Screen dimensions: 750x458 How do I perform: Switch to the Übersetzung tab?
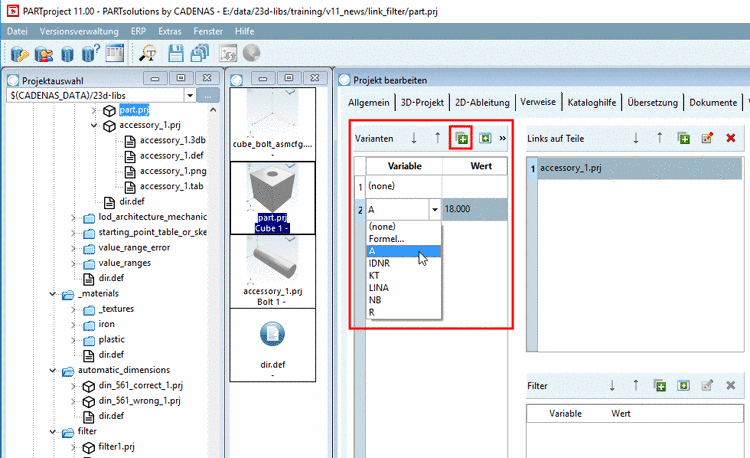(x=652, y=102)
